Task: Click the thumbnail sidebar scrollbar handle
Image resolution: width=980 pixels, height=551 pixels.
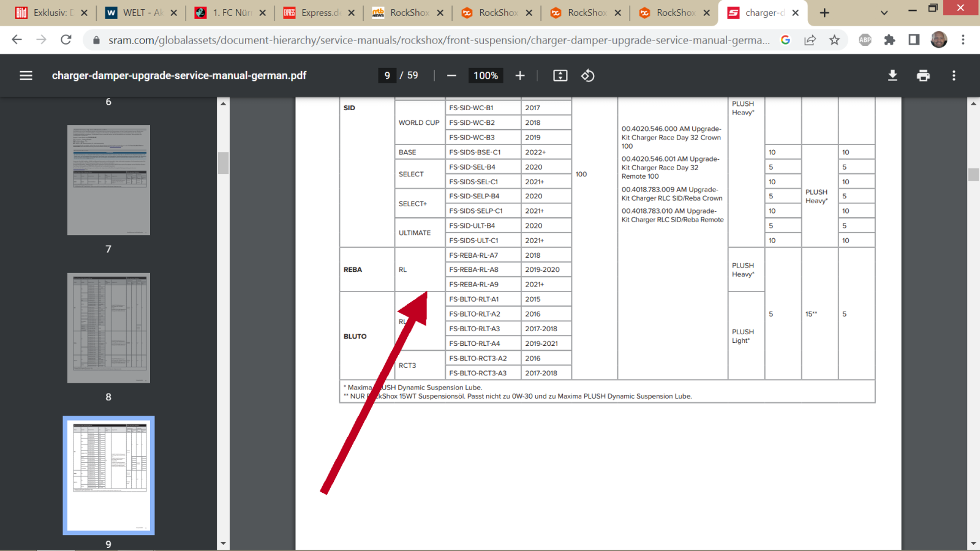Action: pyautogui.click(x=223, y=163)
